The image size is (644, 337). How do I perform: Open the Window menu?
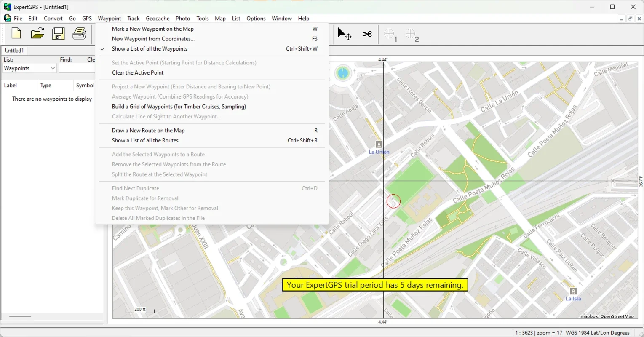[282, 19]
